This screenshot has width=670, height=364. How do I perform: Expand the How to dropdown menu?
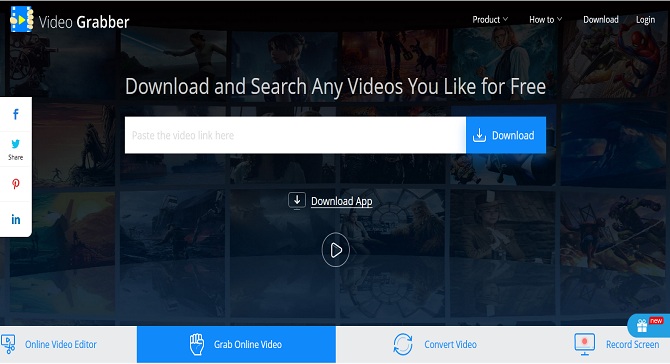tap(546, 19)
